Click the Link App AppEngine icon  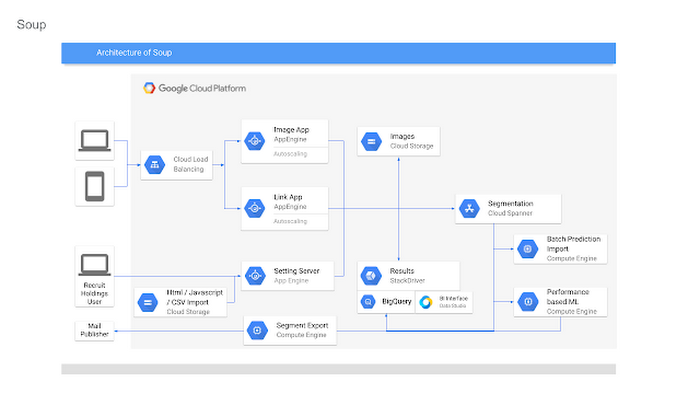pyautogui.click(x=255, y=208)
